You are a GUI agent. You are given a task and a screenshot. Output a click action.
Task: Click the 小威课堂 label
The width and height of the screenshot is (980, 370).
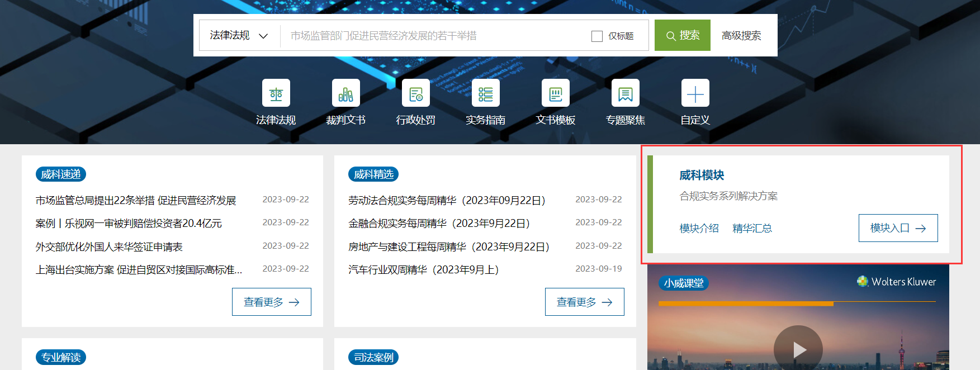tap(684, 283)
